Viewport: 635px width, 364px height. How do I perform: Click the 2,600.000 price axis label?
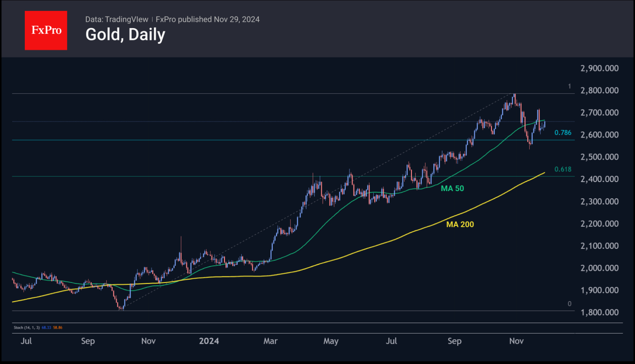[600, 135]
